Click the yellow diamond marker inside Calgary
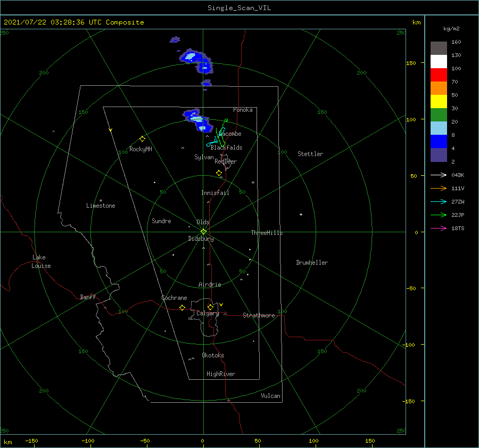 pos(210,307)
